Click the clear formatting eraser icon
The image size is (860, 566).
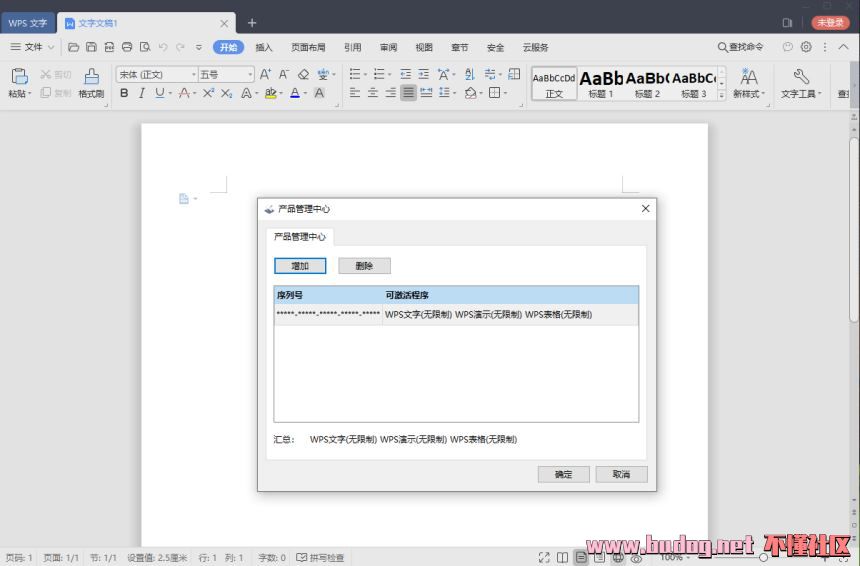click(x=304, y=74)
